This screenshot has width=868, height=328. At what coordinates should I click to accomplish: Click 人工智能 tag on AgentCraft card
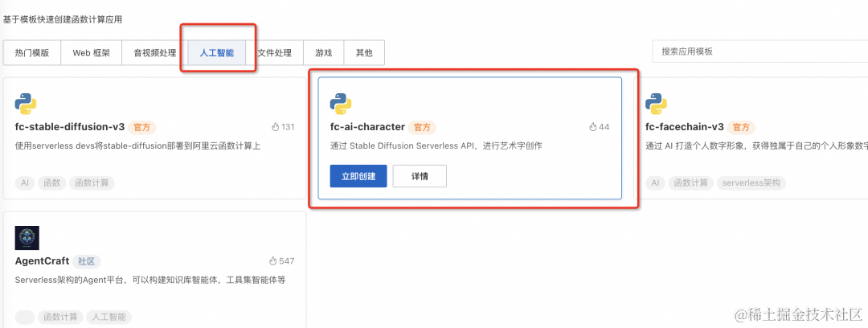pyautogui.click(x=109, y=318)
